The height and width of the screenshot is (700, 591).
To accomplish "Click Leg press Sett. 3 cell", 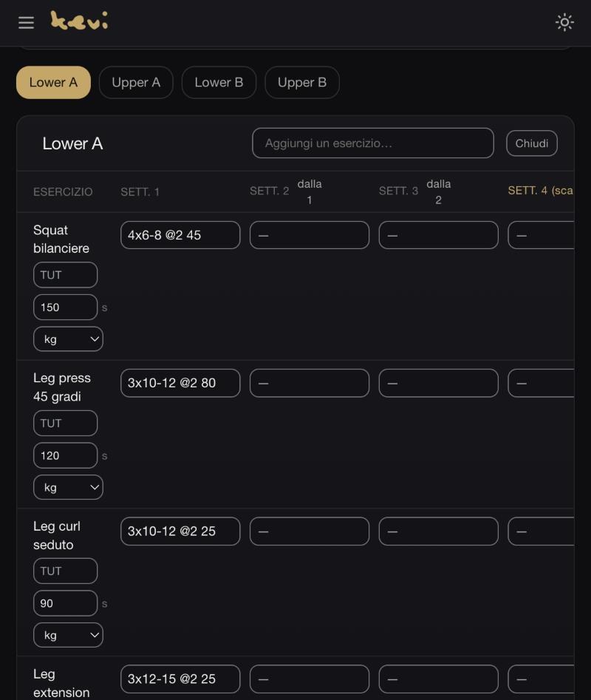I will (439, 383).
